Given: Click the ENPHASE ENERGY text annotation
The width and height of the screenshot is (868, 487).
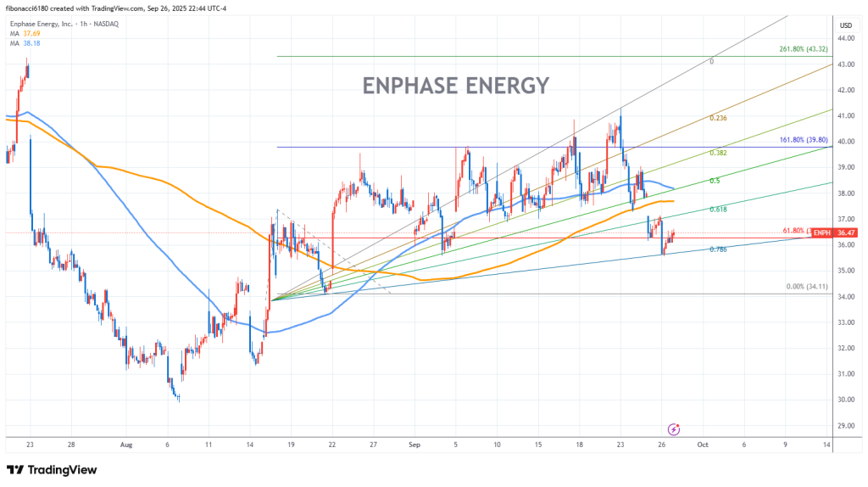Looking at the screenshot, I should click(x=456, y=86).
